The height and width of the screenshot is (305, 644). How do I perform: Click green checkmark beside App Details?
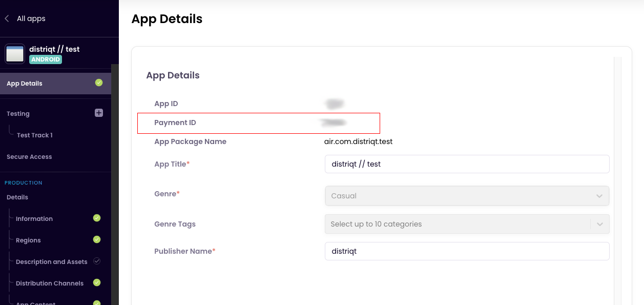99,83
